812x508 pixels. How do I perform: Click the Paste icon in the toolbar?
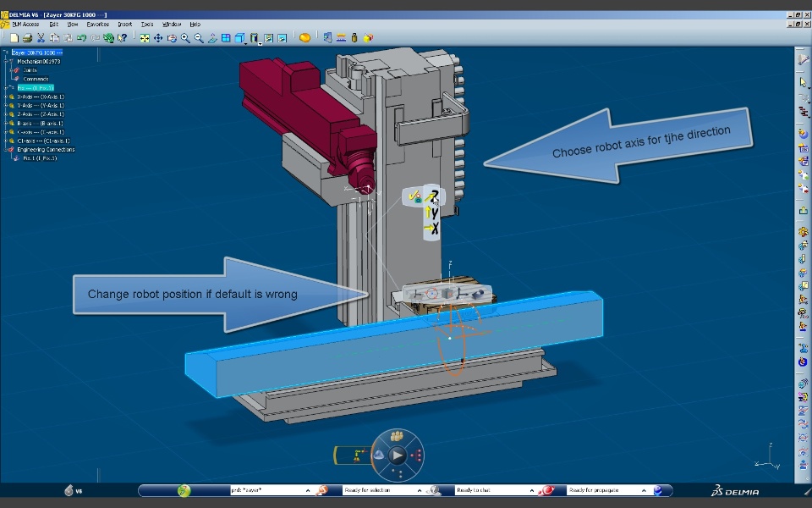point(68,38)
